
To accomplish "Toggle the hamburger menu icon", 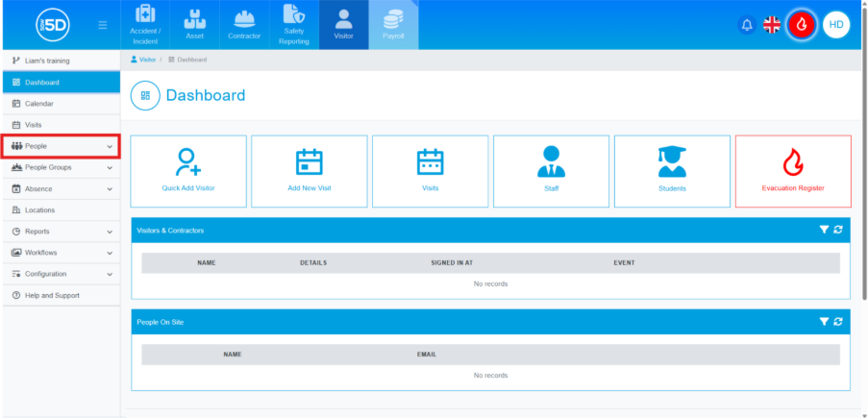I will tap(103, 25).
